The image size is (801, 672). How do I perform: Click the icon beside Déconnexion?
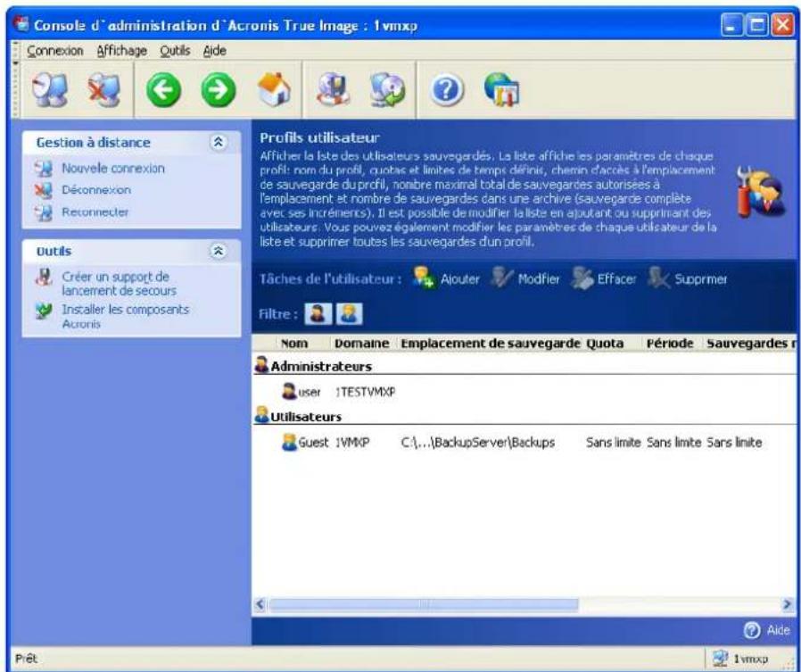point(44,190)
